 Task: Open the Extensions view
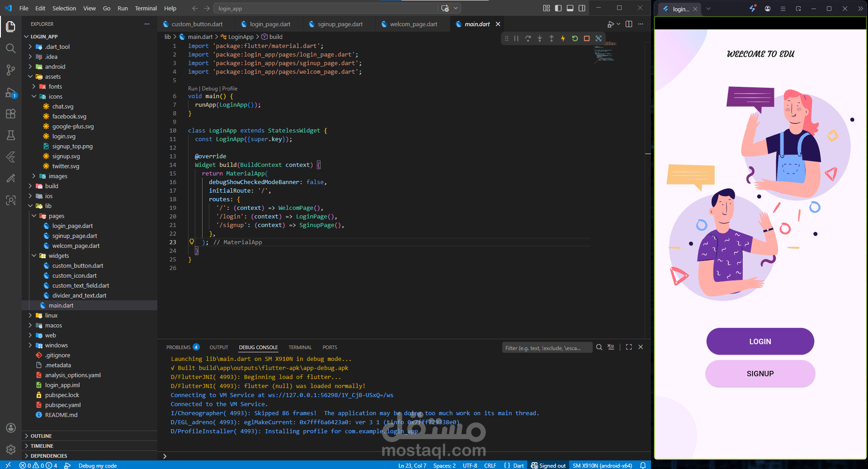[x=11, y=114]
